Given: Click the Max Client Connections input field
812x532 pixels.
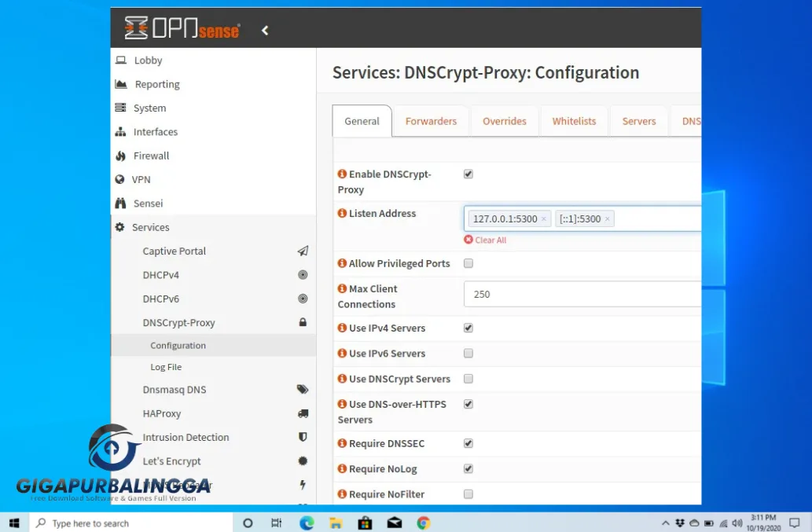Looking at the screenshot, I should click(582, 294).
